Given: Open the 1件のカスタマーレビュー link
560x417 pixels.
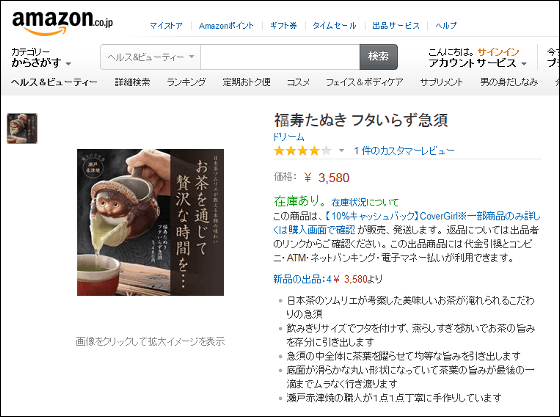Looking at the screenshot, I should click(x=404, y=151).
